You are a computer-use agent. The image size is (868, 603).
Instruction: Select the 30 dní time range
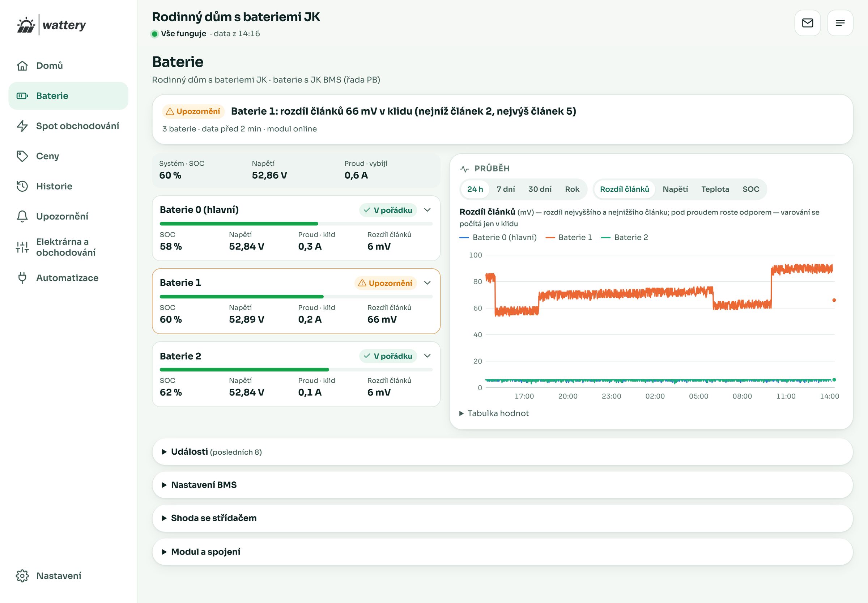tap(540, 189)
